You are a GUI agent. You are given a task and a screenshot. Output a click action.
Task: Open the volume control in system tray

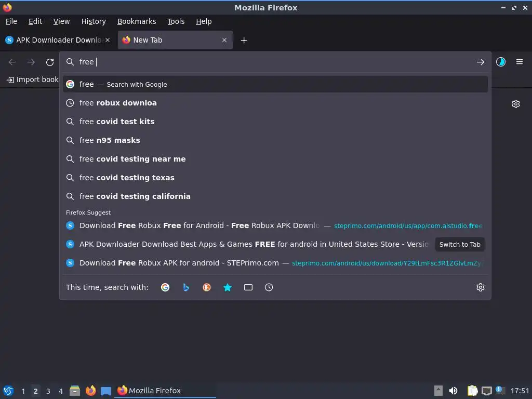tap(453, 391)
